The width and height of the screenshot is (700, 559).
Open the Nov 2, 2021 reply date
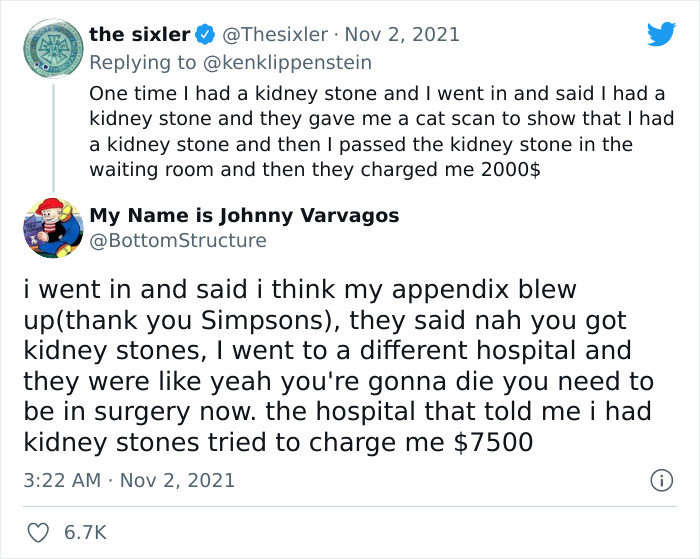coord(402,35)
